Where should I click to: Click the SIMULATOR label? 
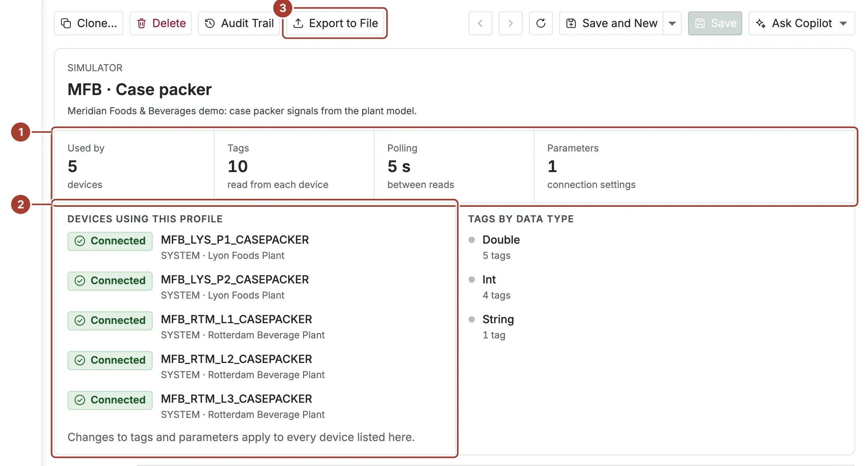tap(95, 68)
